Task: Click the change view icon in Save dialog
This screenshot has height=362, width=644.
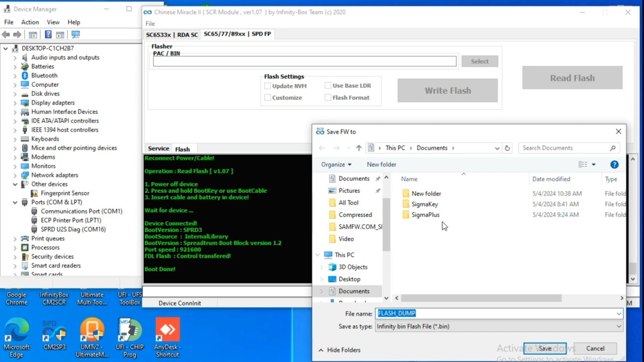Action: pyautogui.click(x=583, y=164)
